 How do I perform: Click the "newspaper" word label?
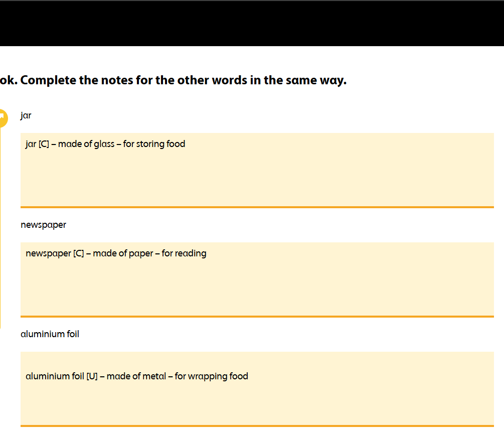pos(43,225)
